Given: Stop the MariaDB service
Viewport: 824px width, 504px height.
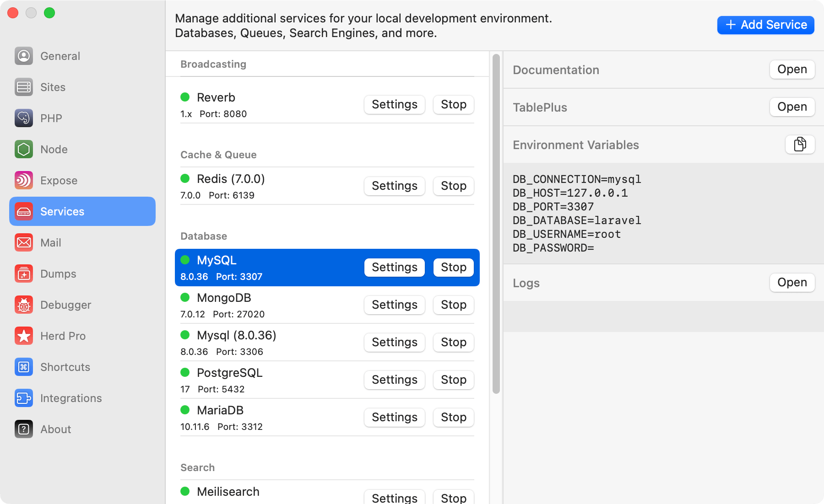Looking at the screenshot, I should pos(454,417).
